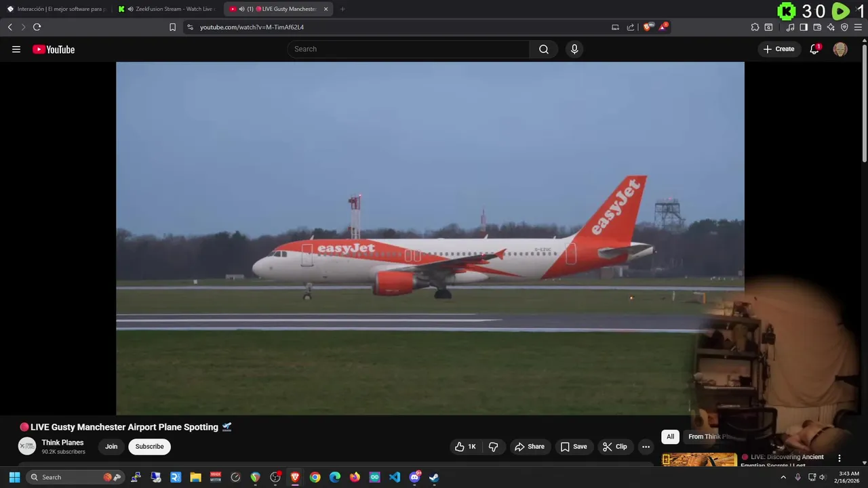Switch to the Interacción tab
This screenshot has height=488, width=868.
pyautogui.click(x=56, y=9)
